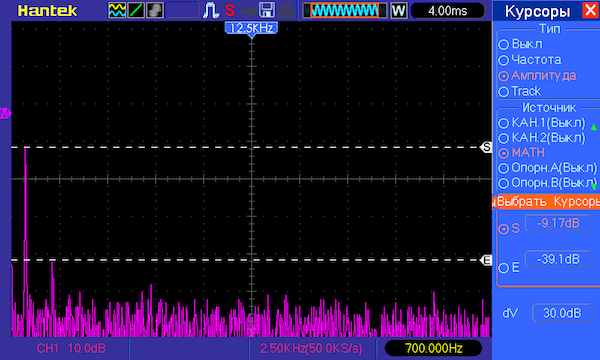
Task: Click the W window icon
Action: click(398, 10)
